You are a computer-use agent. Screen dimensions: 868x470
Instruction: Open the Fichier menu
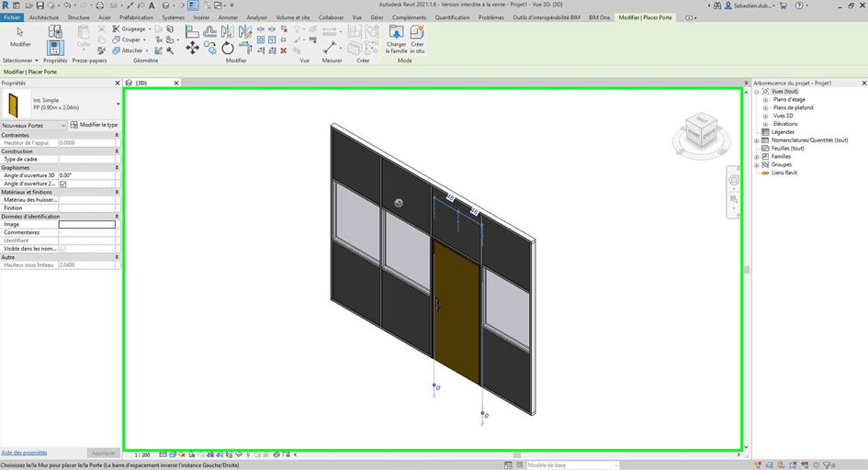(x=12, y=17)
